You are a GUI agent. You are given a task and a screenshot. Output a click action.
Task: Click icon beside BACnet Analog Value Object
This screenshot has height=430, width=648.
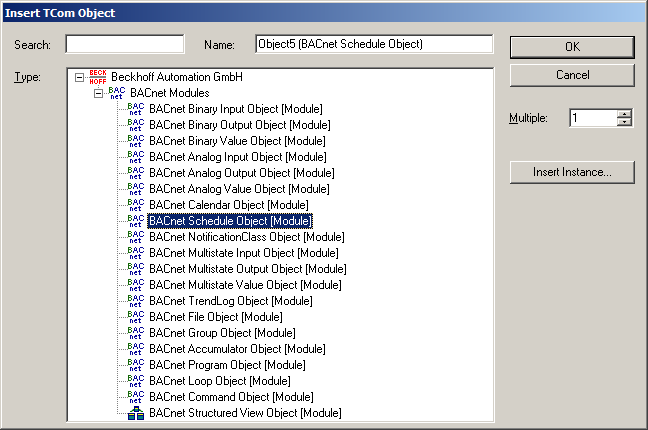pos(136,189)
